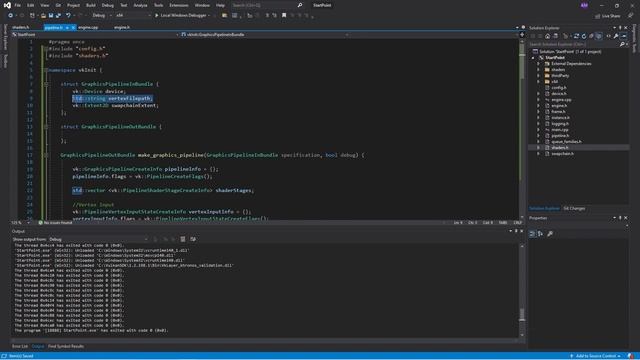Select swapchain.h in Solution Explorer

point(562,154)
